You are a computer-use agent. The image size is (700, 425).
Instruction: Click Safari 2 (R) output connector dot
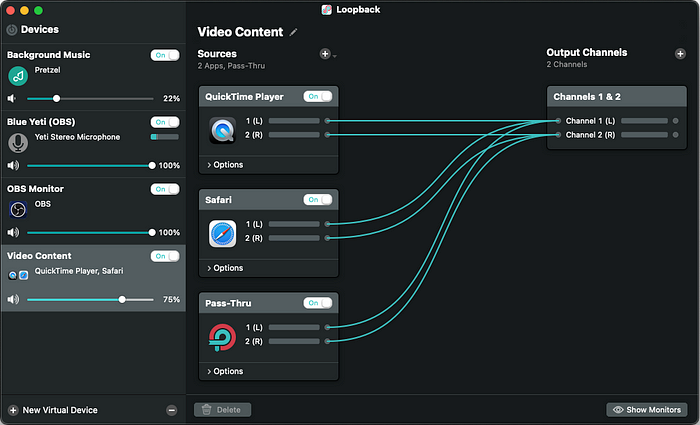(327, 238)
